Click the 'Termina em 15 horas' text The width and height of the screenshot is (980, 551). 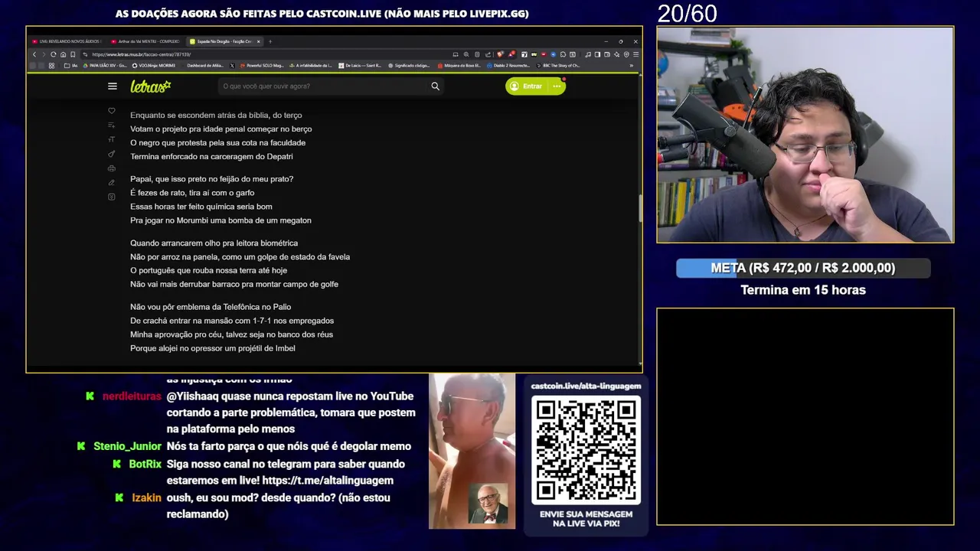[803, 290]
